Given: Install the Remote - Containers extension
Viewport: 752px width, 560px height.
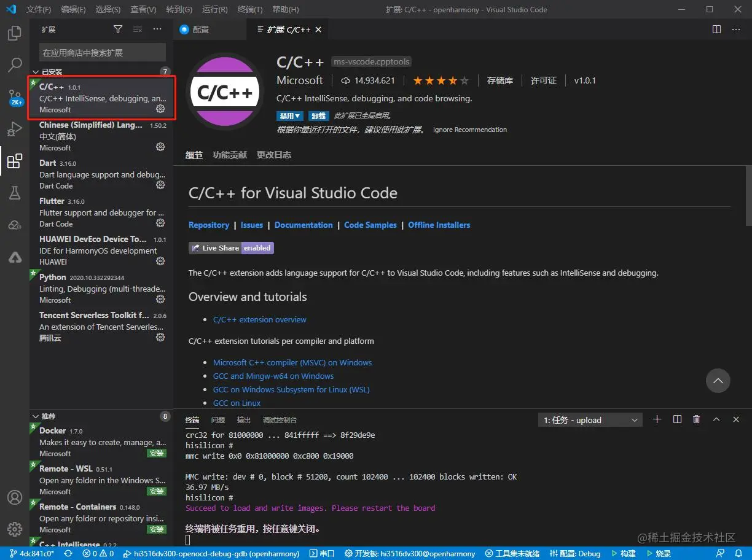Looking at the screenshot, I should 157,529.
